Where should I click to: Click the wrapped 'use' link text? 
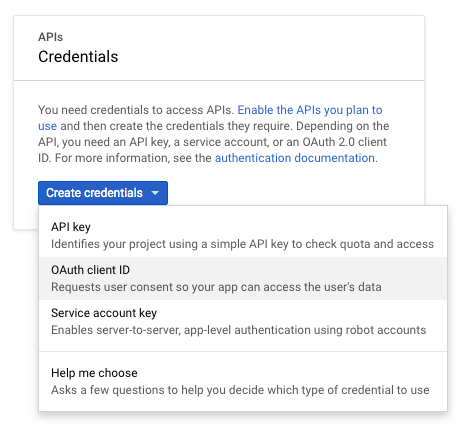point(47,126)
